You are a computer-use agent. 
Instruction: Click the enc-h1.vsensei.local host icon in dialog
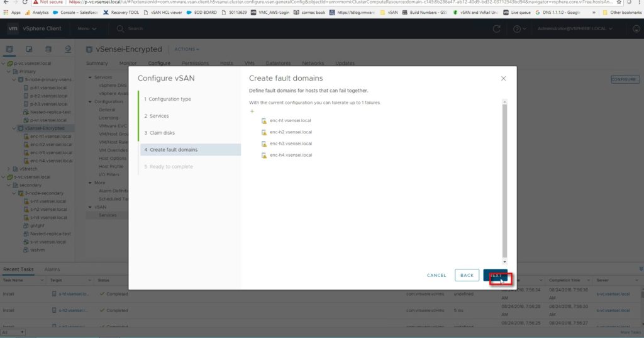(264, 121)
